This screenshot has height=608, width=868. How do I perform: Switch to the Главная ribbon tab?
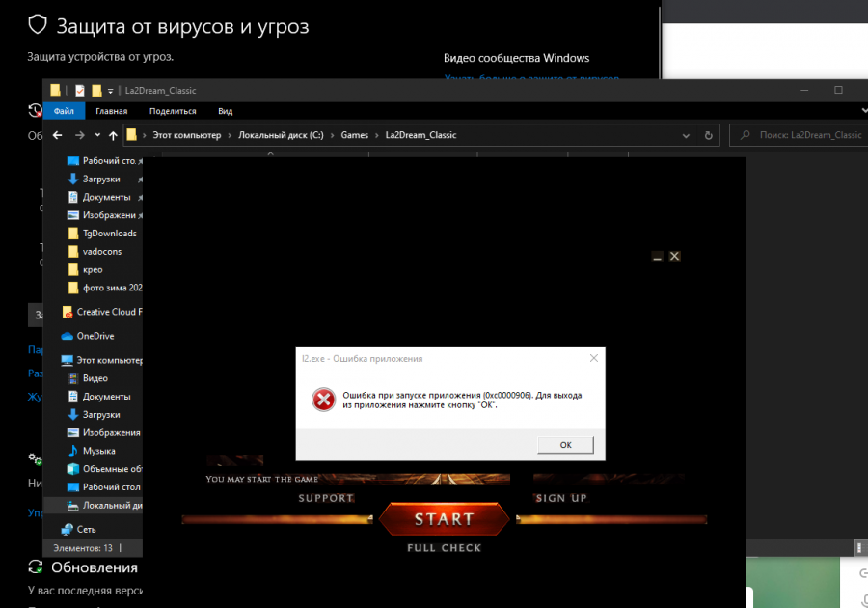pyautogui.click(x=111, y=111)
